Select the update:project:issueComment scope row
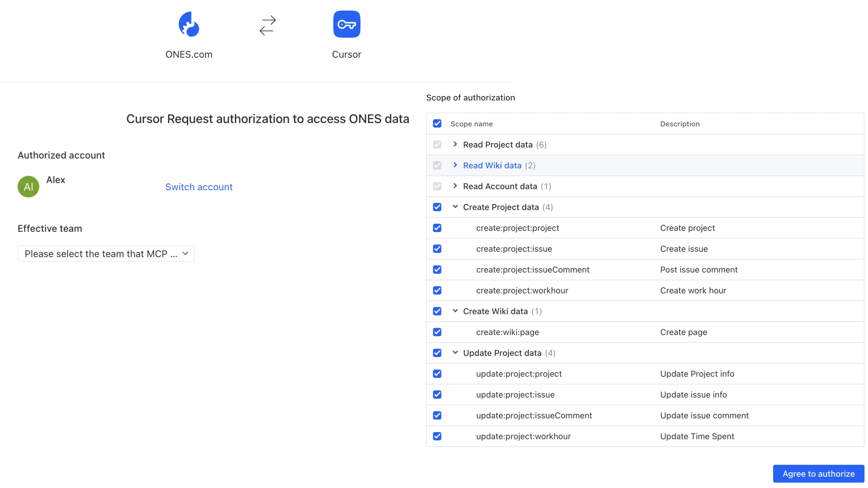 [534, 415]
